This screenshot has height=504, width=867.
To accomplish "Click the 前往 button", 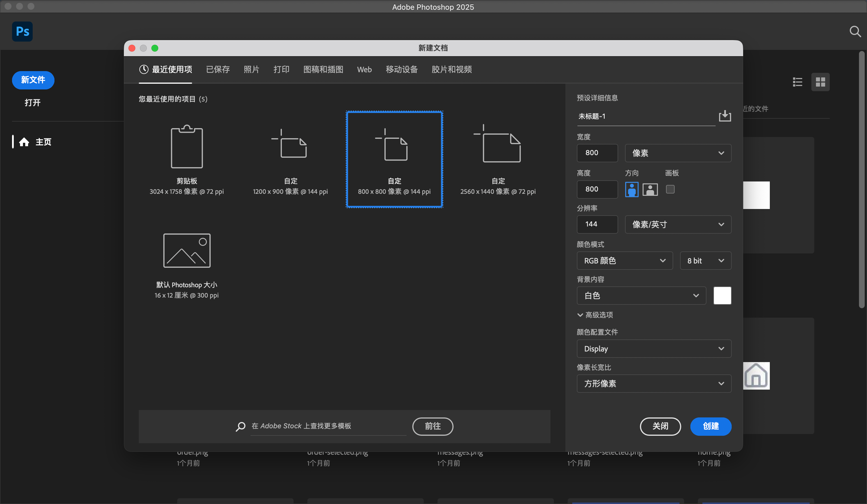I will 432,426.
